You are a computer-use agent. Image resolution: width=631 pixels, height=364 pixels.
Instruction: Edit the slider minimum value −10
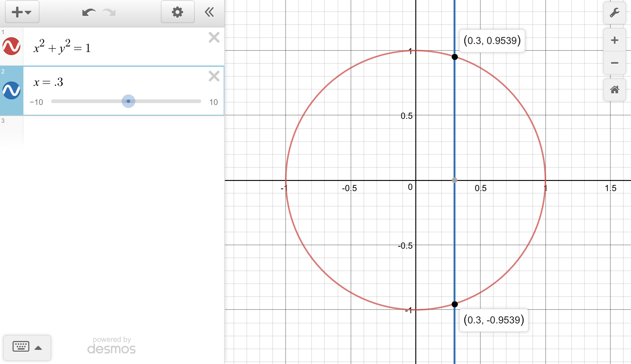(x=36, y=102)
